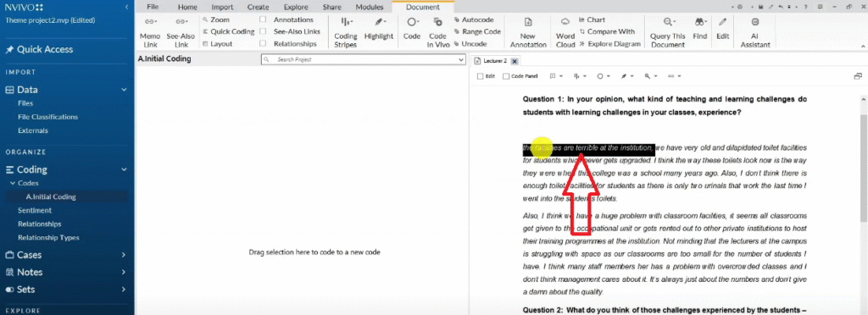The height and width of the screenshot is (315, 868).
Task: Collapse the Codes tree node
Action: coord(13,183)
